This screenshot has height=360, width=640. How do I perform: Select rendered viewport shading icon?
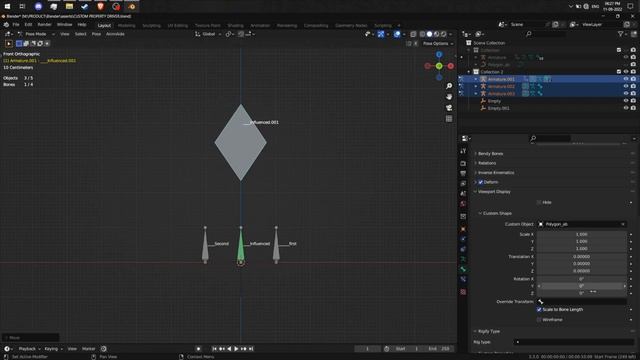(x=443, y=34)
